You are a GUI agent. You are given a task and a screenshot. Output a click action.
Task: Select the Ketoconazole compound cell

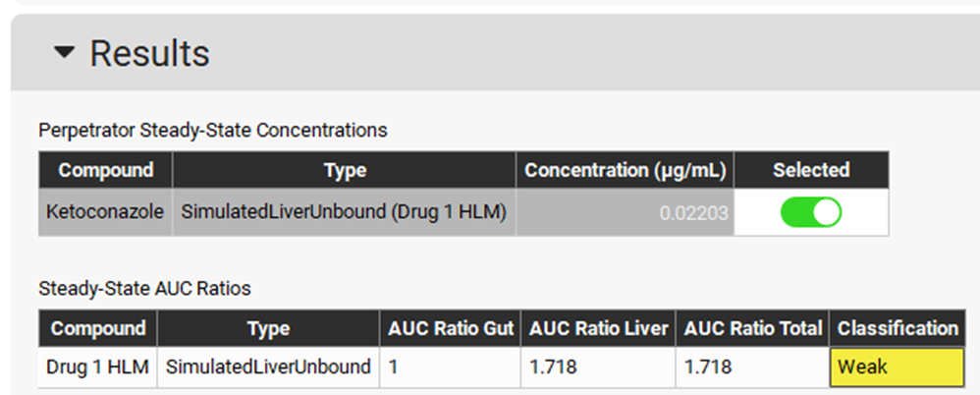[x=105, y=212]
